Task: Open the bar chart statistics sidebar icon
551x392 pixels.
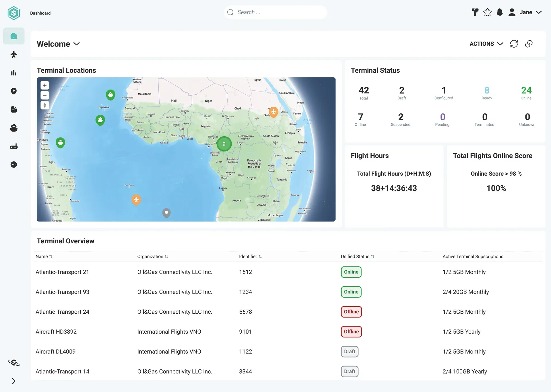Action: click(x=14, y=73)
